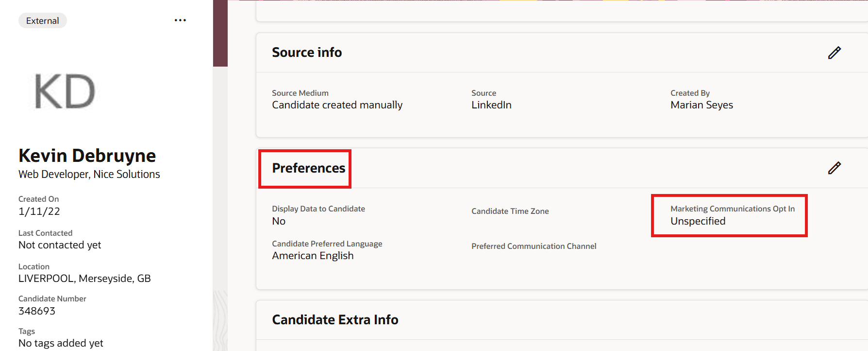868x351 pixels.
Task: Click the LinkedIn source value
Action: click(x=491, y=105)
